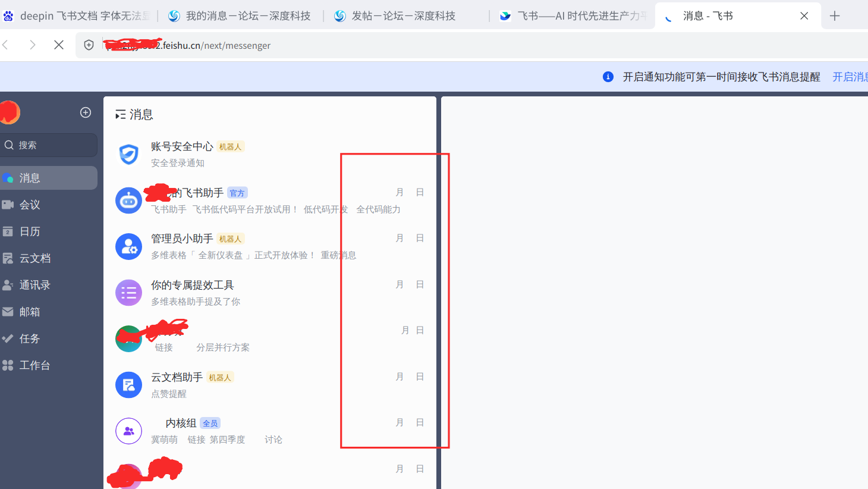Viewport: 868px width, 489px height.
Task: Switch to the deepin 飞书文档 browser tab
Action: (77, 16)
